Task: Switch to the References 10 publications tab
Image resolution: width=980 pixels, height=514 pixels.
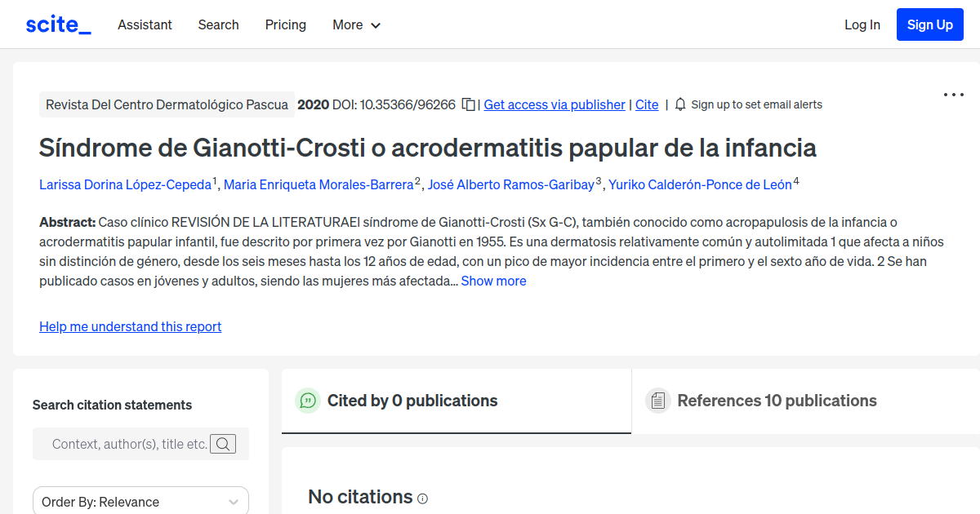Action: pyautogui.click(x=776, y=401)
